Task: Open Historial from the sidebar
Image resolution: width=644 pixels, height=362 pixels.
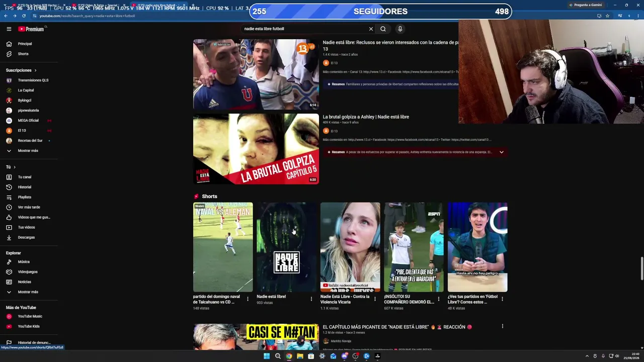Action: tap(29, 187)
